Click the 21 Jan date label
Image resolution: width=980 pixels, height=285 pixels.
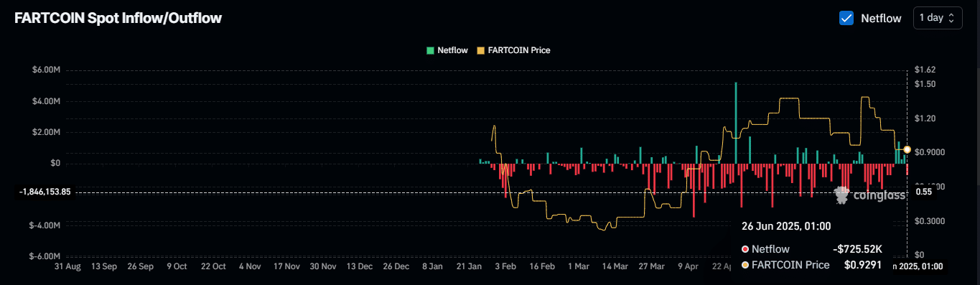(469, 266)
